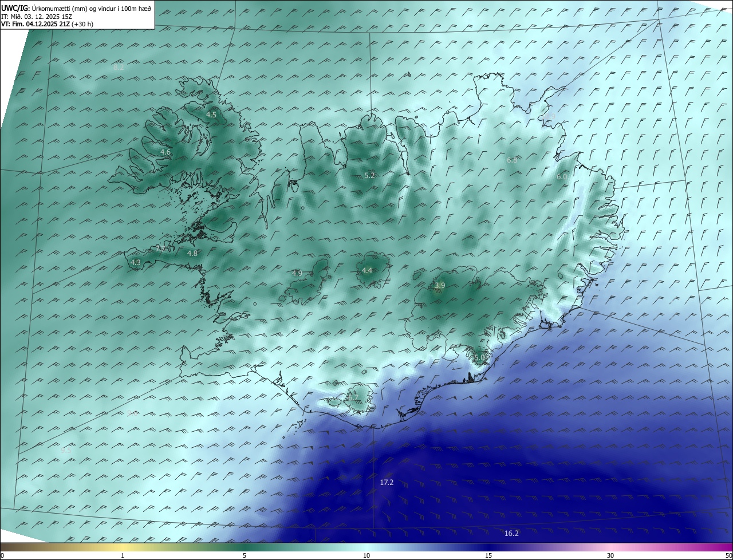Viewport: 733px width, 560px height.
Task: Click the title text 'UWC/IG: Úrkomumætti (mm)'
Action: (x=44, y=8)
